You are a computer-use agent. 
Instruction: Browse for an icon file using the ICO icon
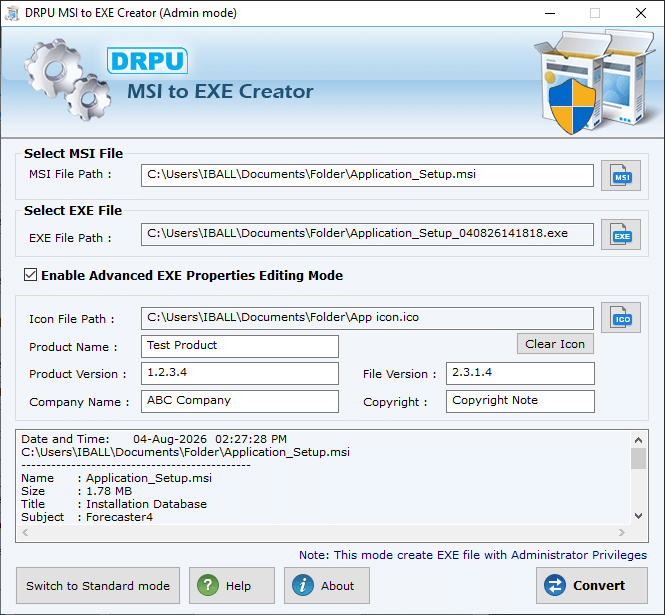click(x=620, y=318)
